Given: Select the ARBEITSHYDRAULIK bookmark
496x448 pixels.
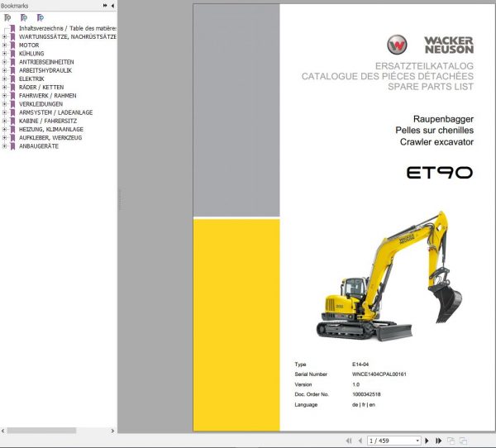Looking at the screenshot, I should [45, 70].
